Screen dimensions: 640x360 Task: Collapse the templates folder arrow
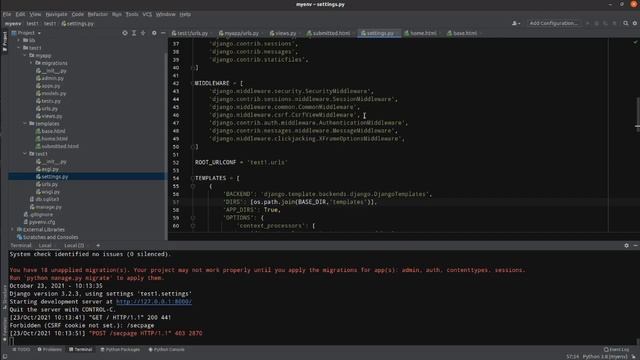pyautogui.click(x=25, y=124)
